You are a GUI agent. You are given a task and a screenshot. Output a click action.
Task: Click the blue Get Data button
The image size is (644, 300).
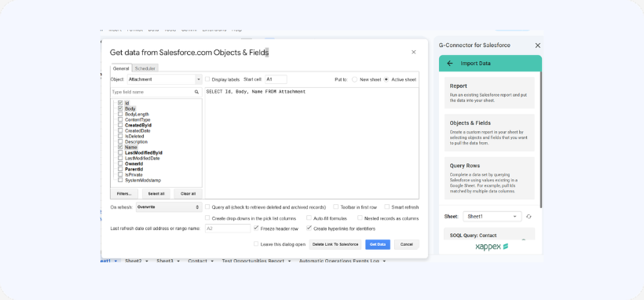[378, 244]
